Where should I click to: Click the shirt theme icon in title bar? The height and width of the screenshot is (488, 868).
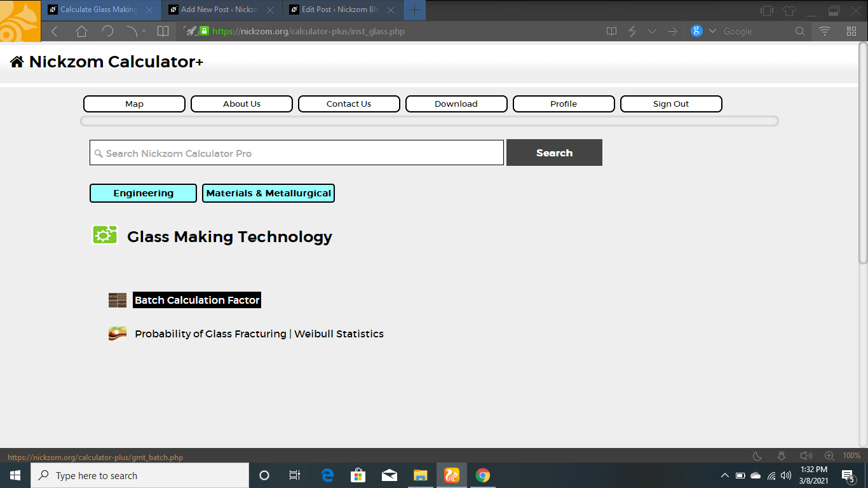click(x=789, y=10)
